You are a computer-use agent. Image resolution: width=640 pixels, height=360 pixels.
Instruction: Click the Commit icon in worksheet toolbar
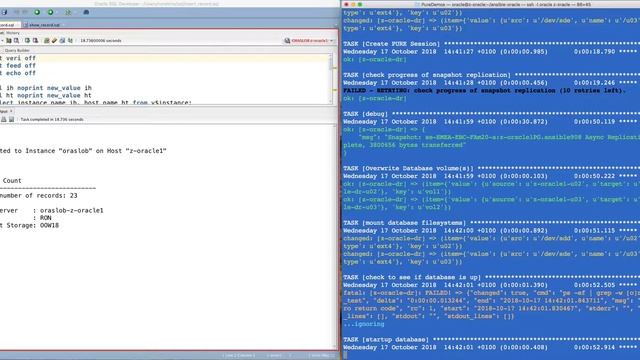click(27, 40)
